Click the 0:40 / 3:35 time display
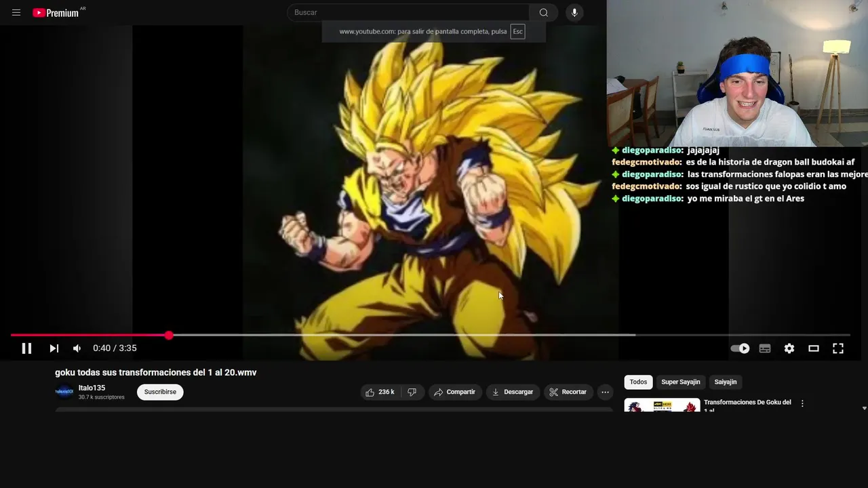The width and height of the screenshot is (868, 488). [x=115, y=348]
